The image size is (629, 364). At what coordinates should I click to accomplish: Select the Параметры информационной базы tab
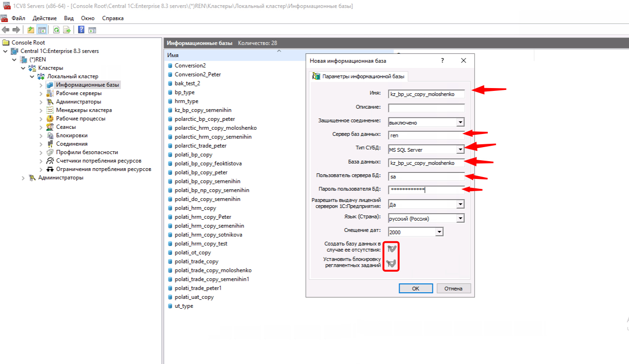359,76
